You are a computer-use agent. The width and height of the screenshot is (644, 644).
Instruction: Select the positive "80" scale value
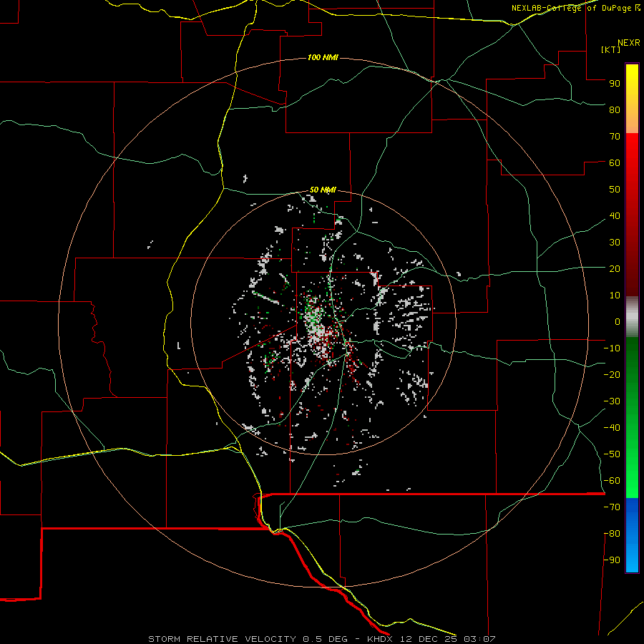(615, 109)
